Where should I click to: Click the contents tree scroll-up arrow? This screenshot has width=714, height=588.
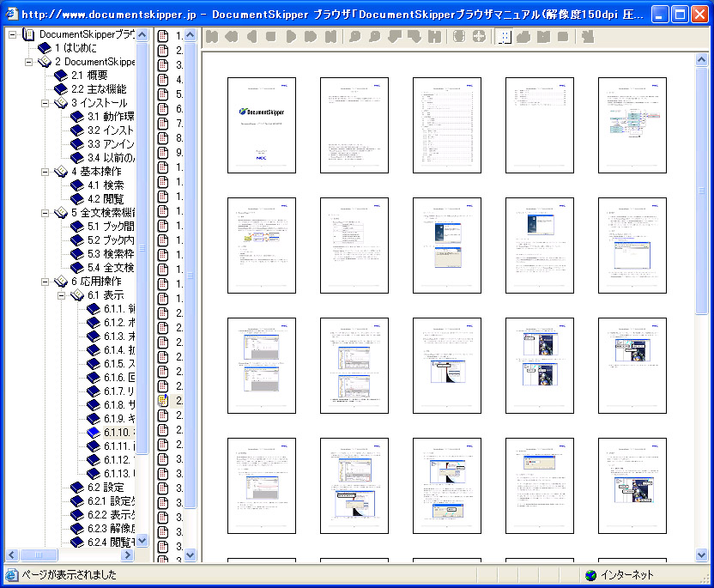tap(142, 35)
